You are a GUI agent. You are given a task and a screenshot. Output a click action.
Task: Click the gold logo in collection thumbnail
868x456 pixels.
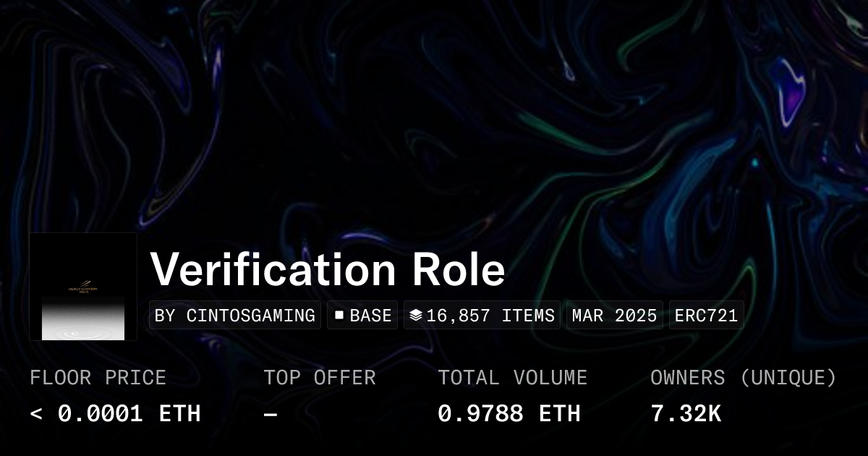pos(83,284)
